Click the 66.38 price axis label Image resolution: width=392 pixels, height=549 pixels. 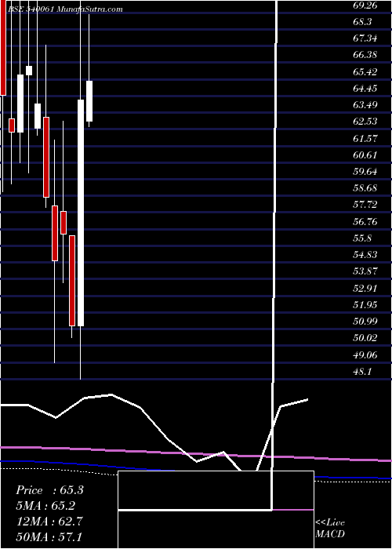point(365,56)
